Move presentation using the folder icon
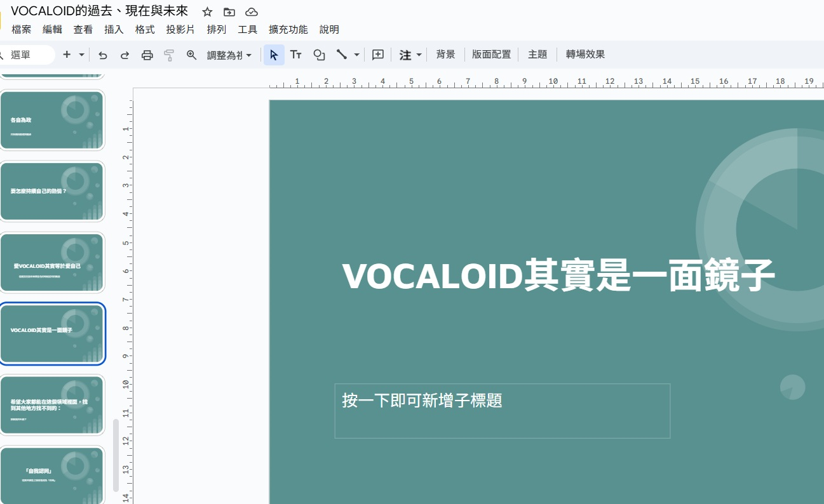The image size is (824, 504). coord(229,12)
